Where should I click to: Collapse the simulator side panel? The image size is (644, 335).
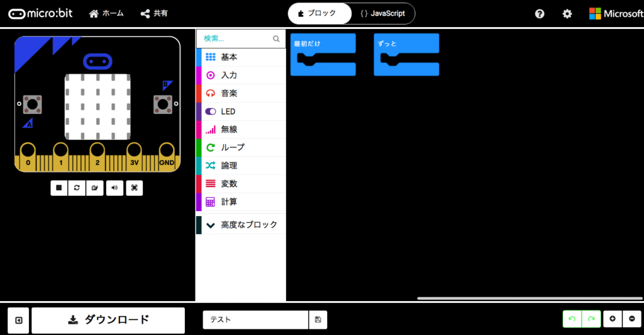[18, 321]
